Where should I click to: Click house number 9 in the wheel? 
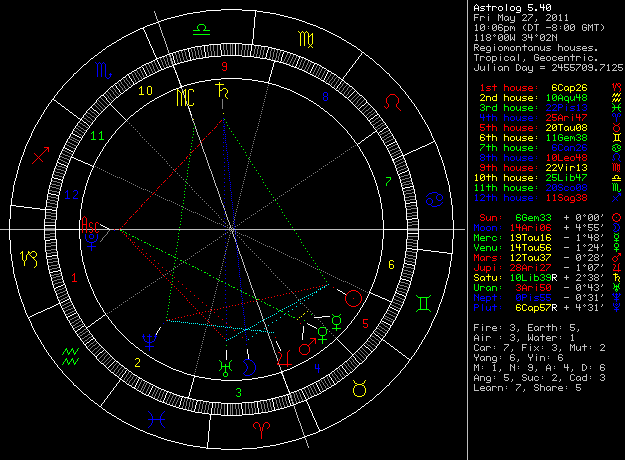coord(225,67)
